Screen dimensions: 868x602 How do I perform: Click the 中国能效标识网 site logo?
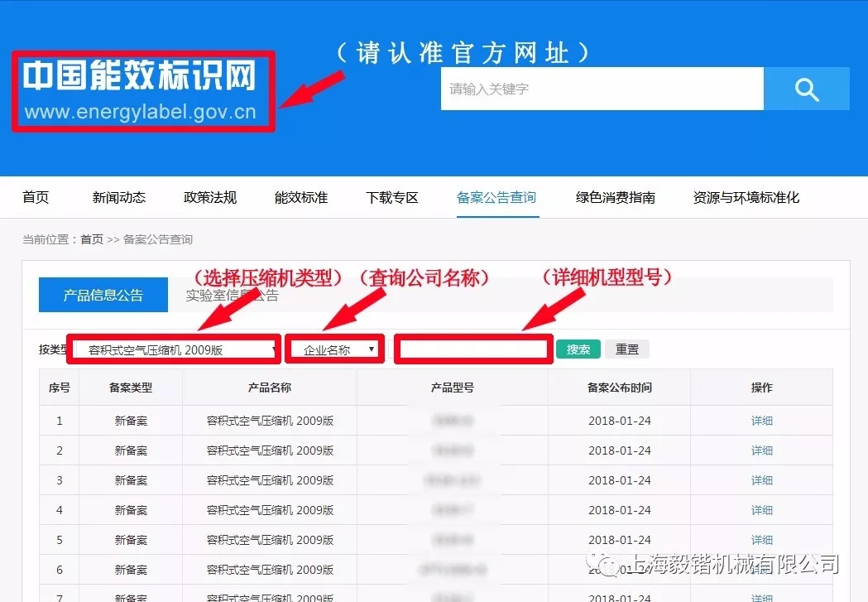click(141, 91)
